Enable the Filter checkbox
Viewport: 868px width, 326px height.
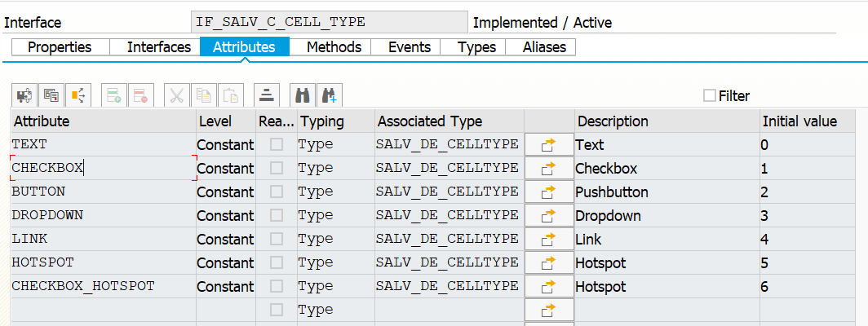709,95
